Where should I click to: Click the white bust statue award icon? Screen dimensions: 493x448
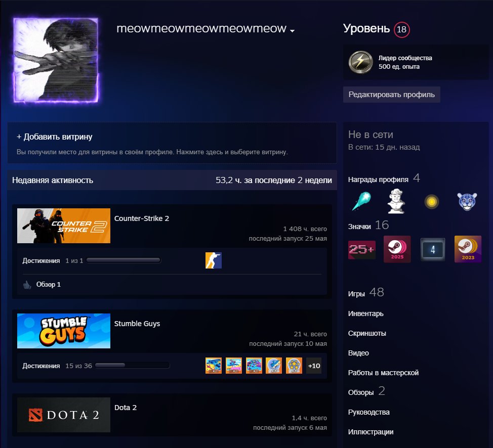tap(396, 201)
